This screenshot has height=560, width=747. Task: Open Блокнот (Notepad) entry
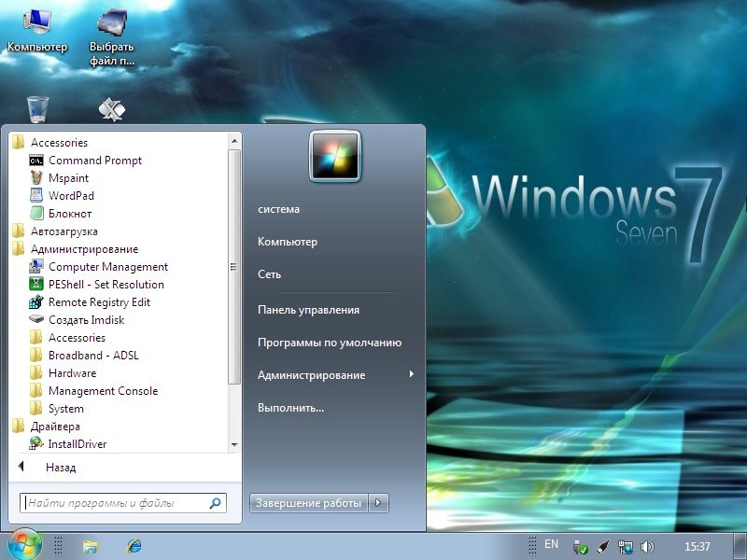coord(61,214)
